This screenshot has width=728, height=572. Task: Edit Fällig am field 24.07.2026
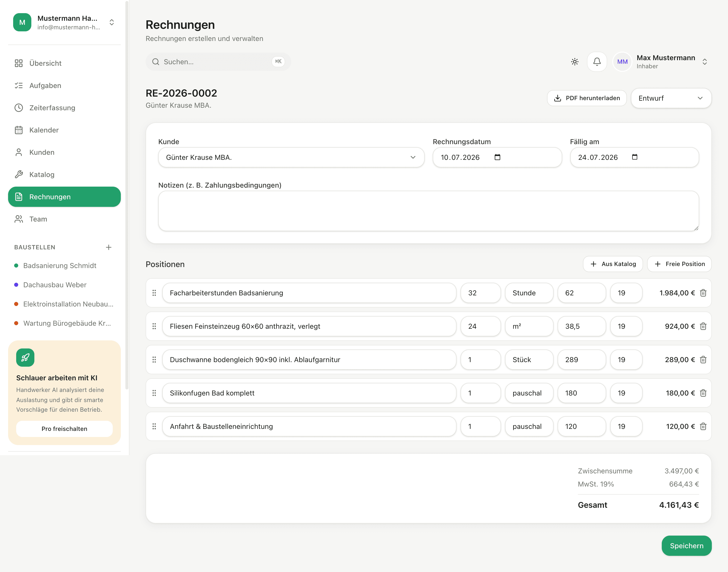tap(634, 157)
